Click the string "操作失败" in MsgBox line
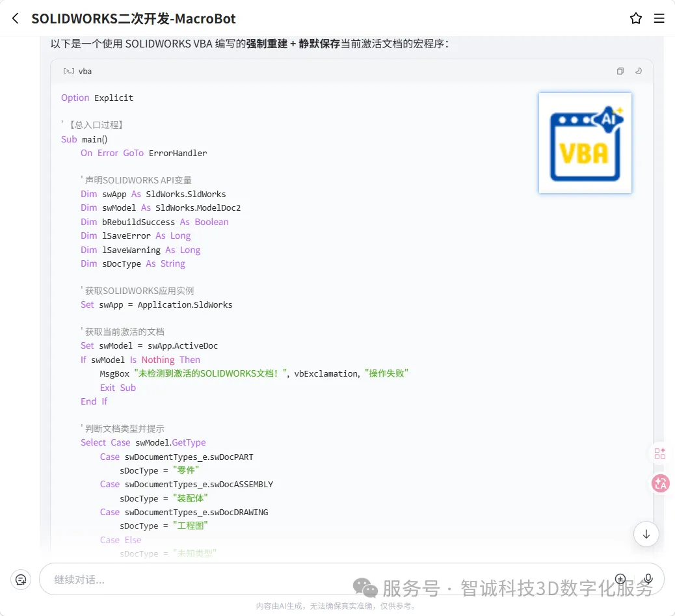Image resolution: width=675 pixels, height=616 pixels. (x=386, y=373)
